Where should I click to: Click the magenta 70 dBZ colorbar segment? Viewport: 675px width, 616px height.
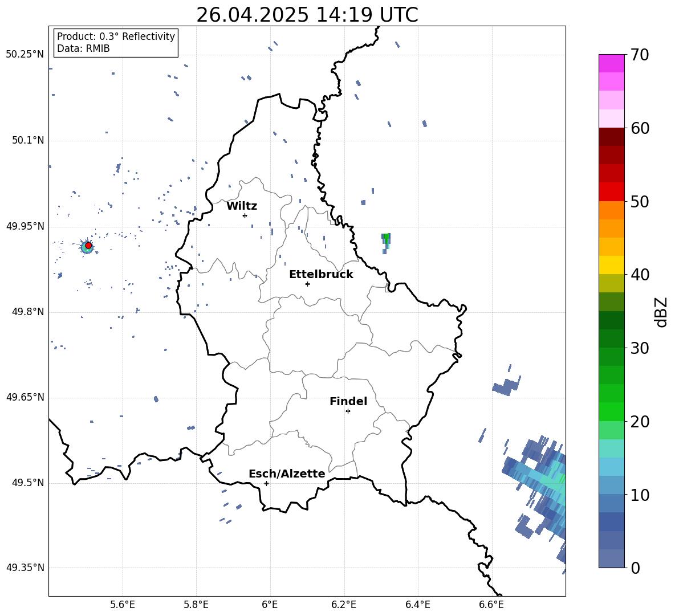(611, 63)
